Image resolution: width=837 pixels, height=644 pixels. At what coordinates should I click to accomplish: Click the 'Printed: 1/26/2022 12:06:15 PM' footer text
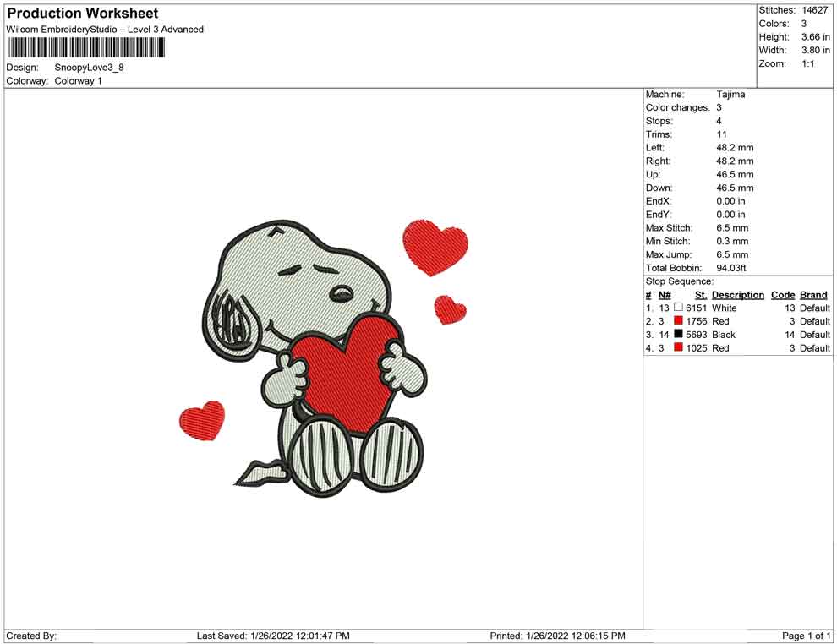558,636
